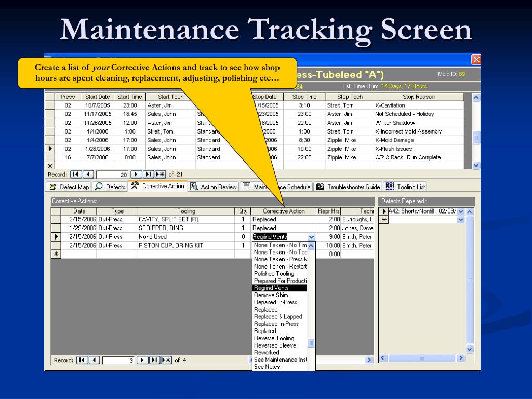Select Replaced & Lapped option
Screen dimensions: 532x399
coord(280,316)
